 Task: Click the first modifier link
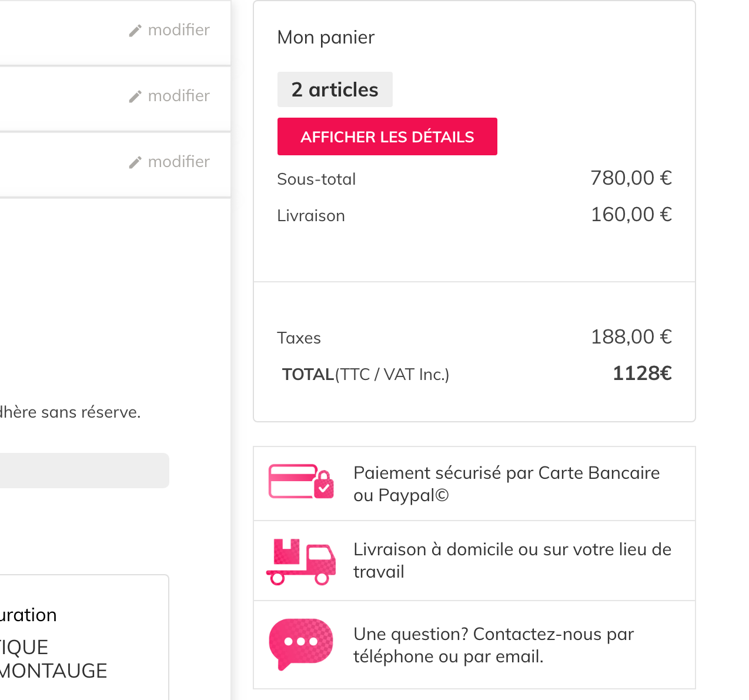pyautogui.click(x=178, y=30)
